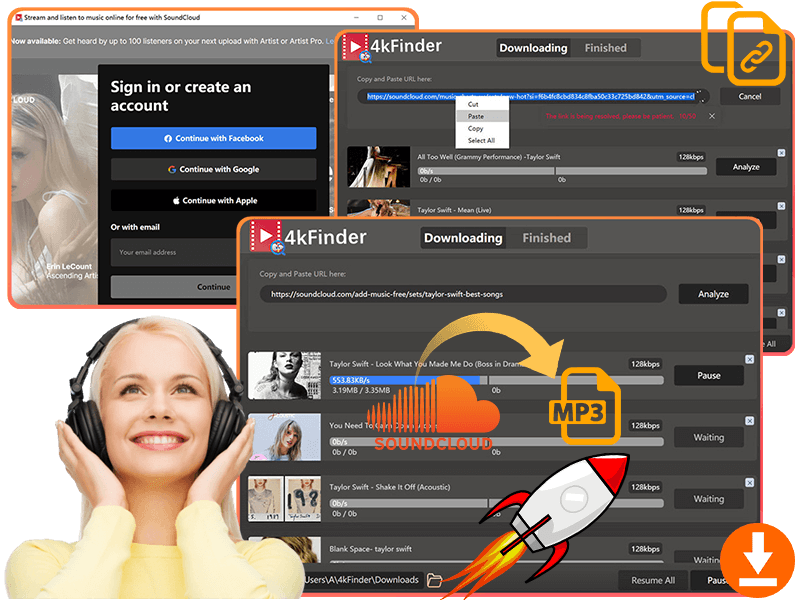The image size is (800, 600).
Task: Remove the All Too Well download item
Action: [781, 153]
